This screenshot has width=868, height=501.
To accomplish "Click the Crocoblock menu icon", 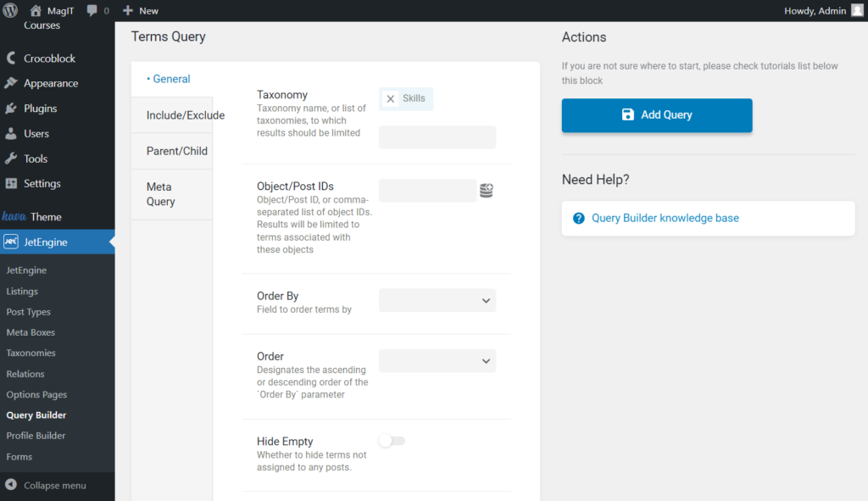I will point(10,58).
